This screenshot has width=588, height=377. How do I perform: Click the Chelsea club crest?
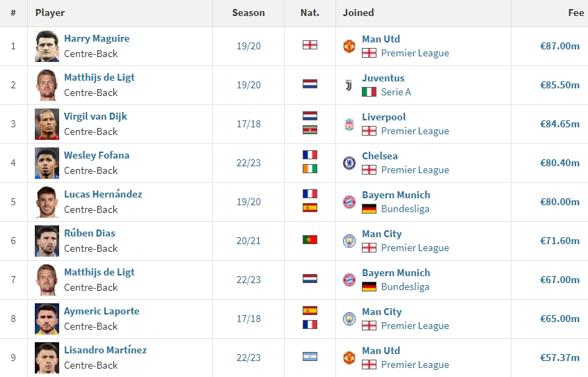tap(349, 163)
